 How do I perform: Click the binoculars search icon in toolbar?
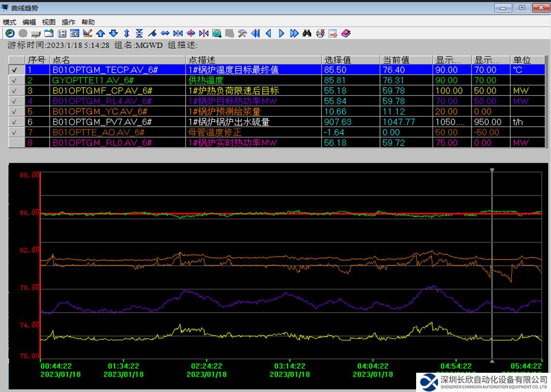click(307, 33)
